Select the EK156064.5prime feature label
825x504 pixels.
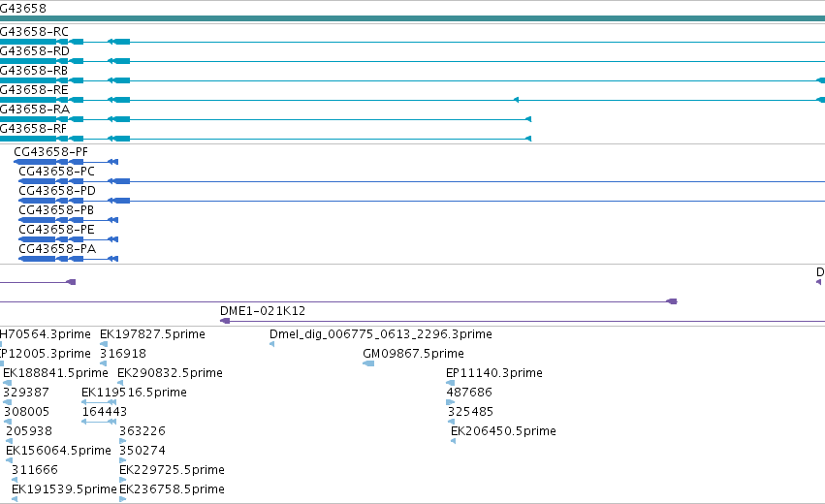(x=58, y=451)
